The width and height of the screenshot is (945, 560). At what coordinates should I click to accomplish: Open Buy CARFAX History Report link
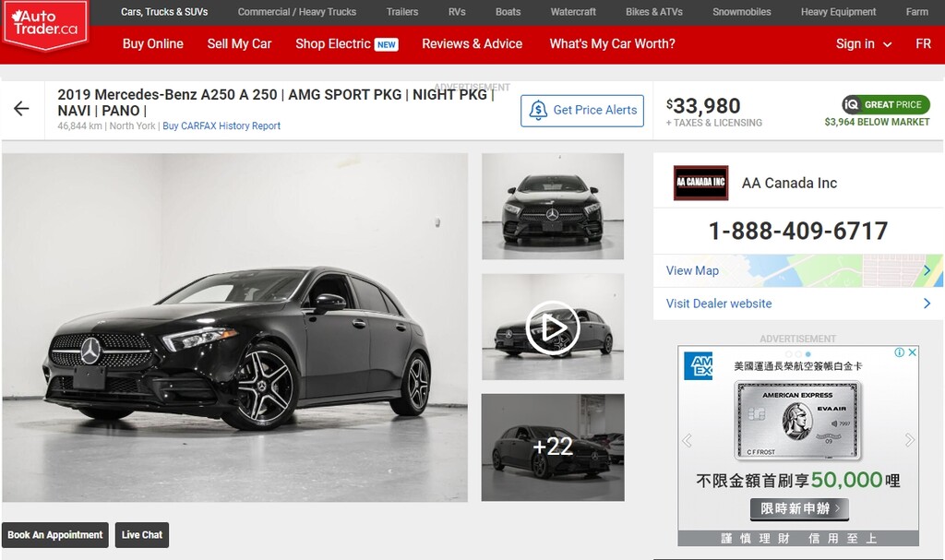tap(221, 126)
